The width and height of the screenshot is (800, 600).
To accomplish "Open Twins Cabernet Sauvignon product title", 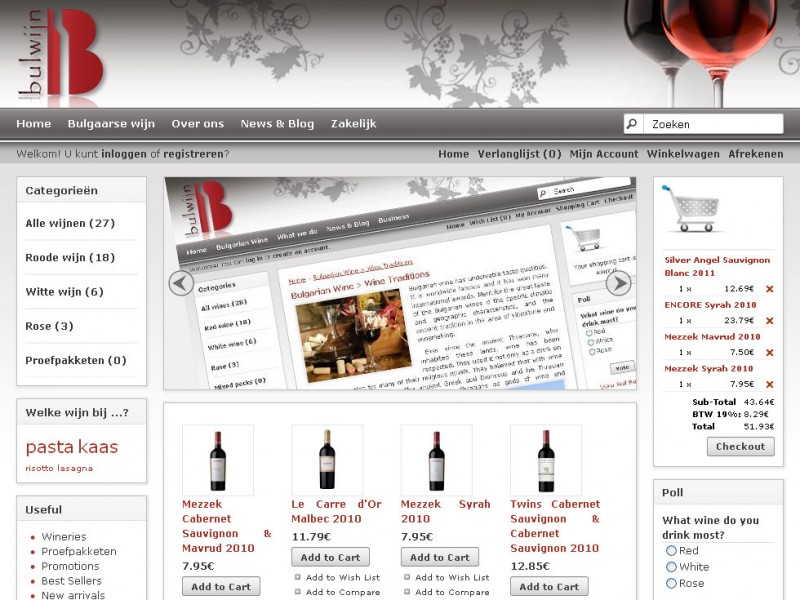I will (555, 526).
